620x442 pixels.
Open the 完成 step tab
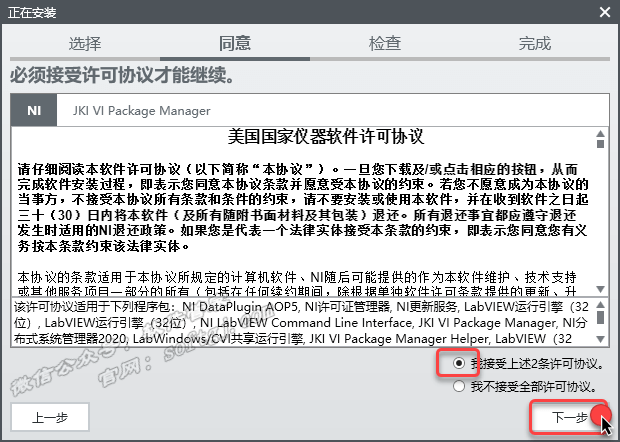click(535, 43)
